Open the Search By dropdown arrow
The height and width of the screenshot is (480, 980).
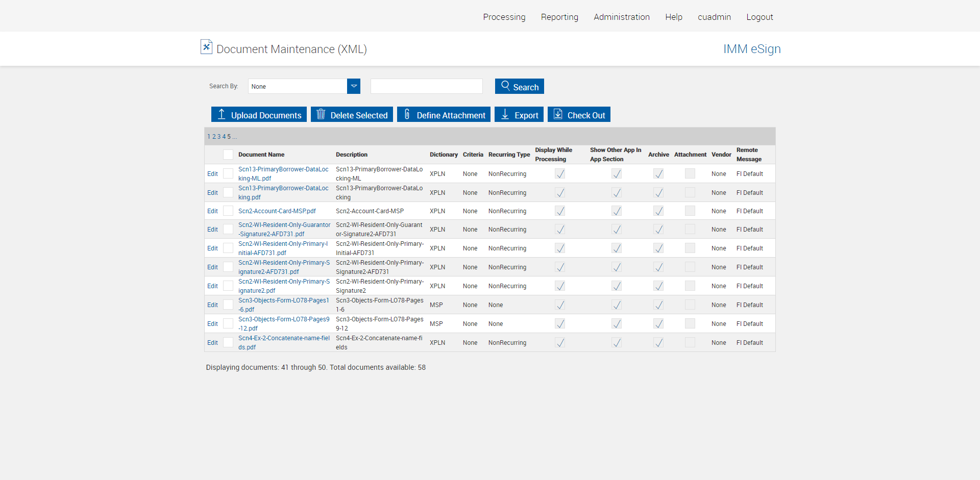[354, 86]
